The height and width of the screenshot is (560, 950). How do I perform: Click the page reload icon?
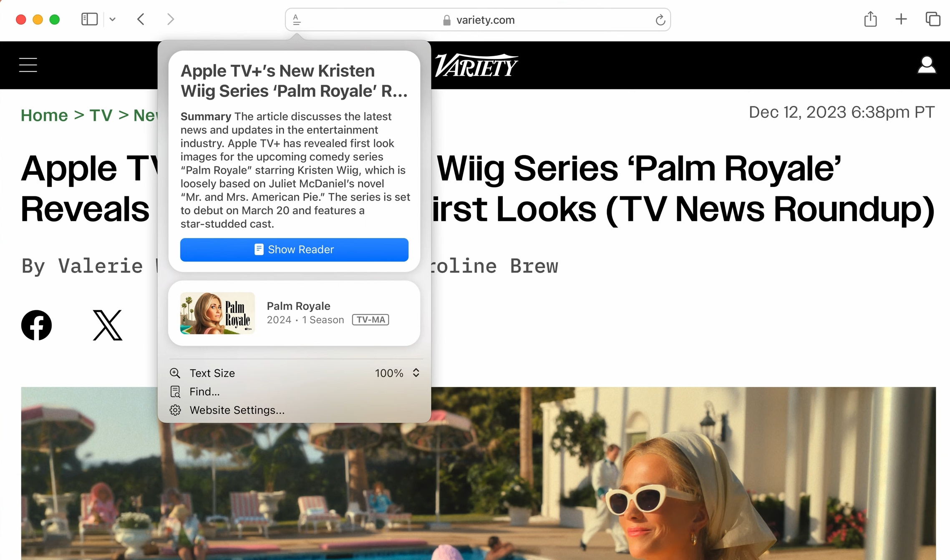661,20
